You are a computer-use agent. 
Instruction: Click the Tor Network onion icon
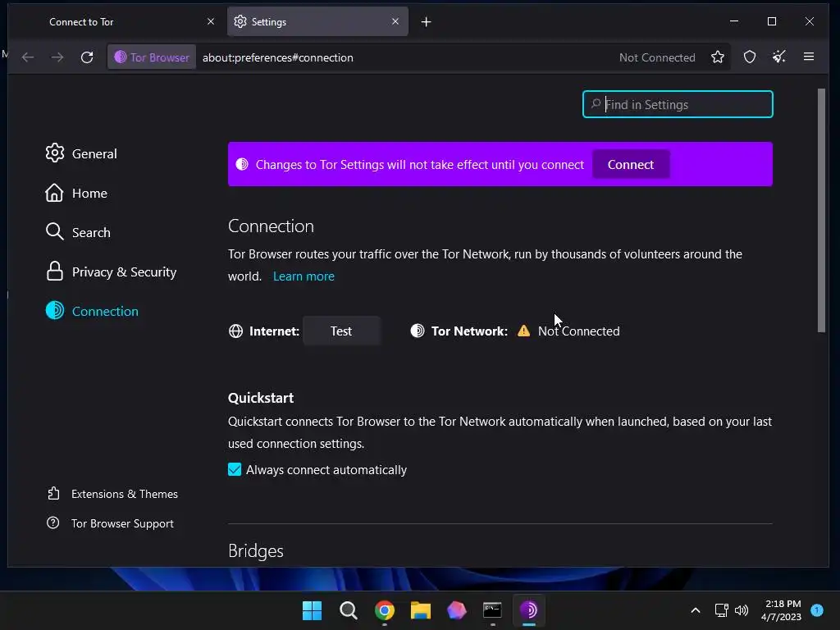click(x=418, y=331)
